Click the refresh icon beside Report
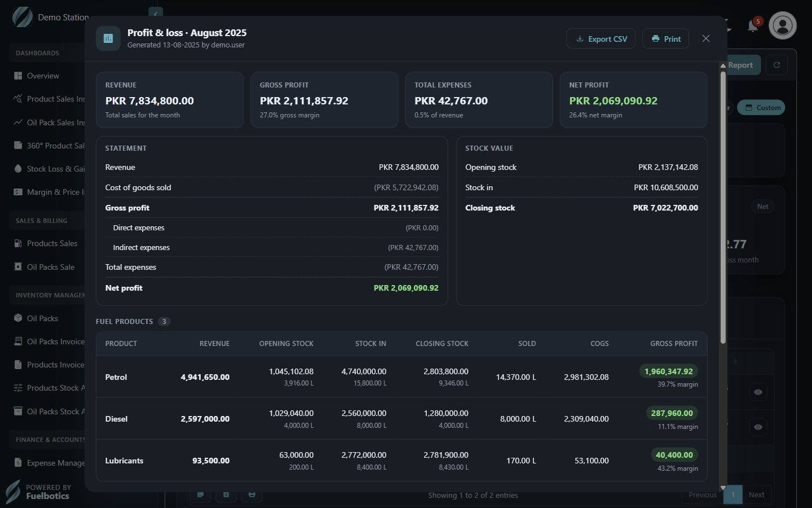Screen dimensions: 812x508 [776, 65]
